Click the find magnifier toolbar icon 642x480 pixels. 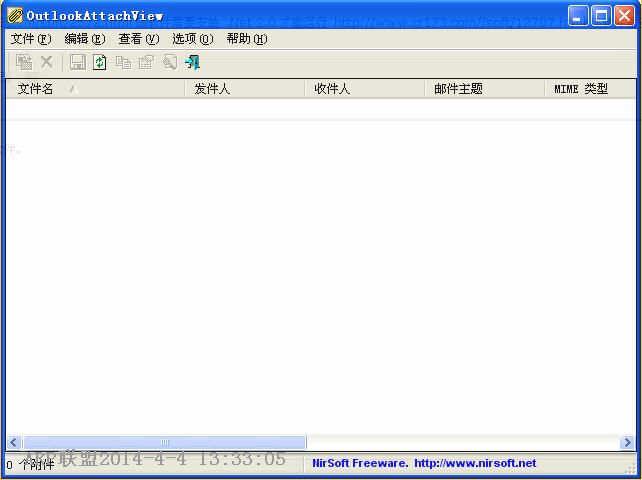(170, 62)
